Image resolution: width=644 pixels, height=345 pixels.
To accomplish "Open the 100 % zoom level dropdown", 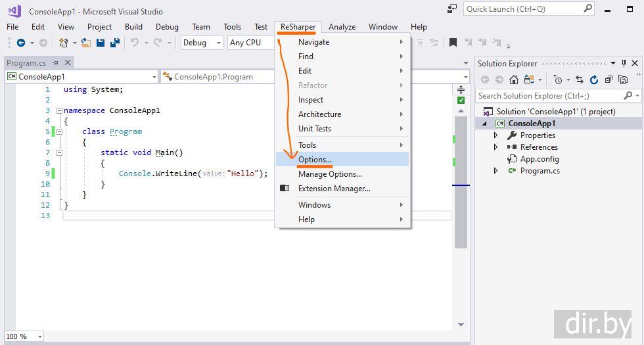I will 39,336.
